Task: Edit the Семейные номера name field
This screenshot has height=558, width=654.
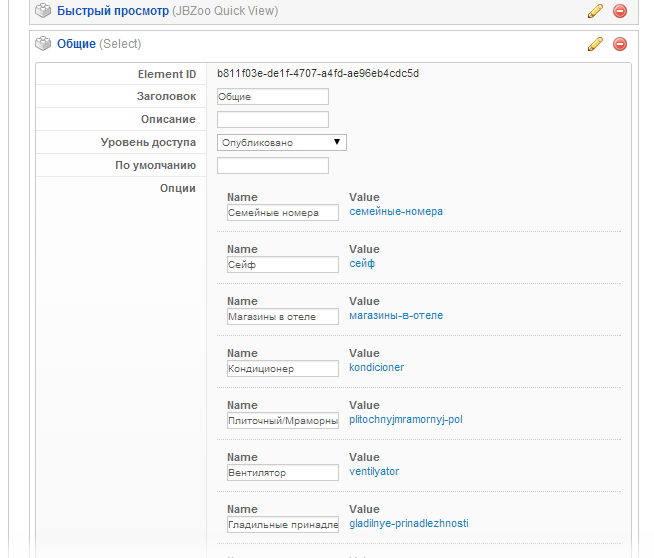Action: (282, 213)
